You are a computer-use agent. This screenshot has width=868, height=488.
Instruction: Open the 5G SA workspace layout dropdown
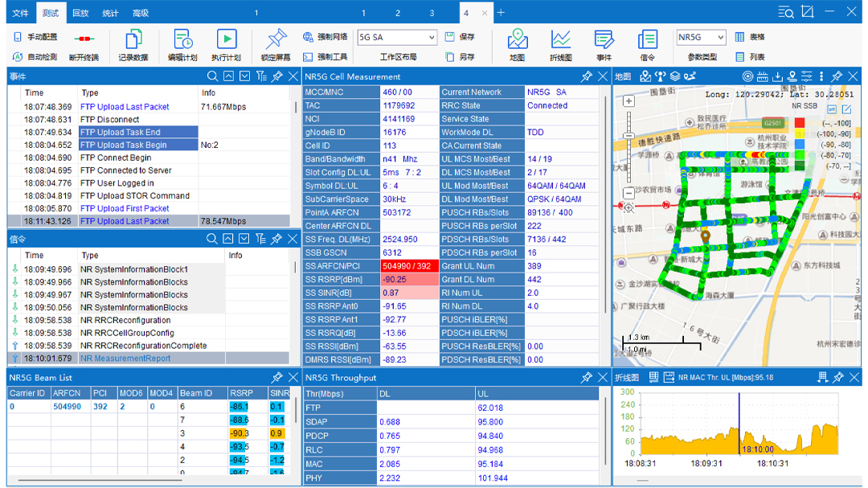point(431,38)
